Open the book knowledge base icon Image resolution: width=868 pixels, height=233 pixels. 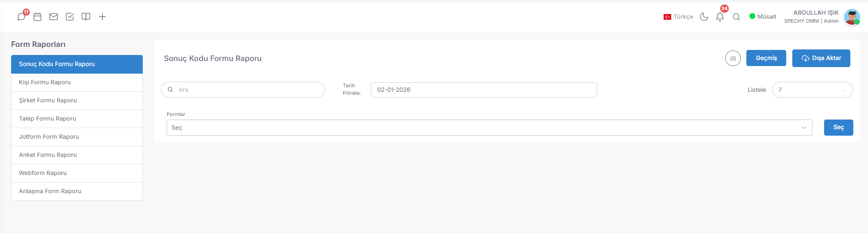pos(86,17)
